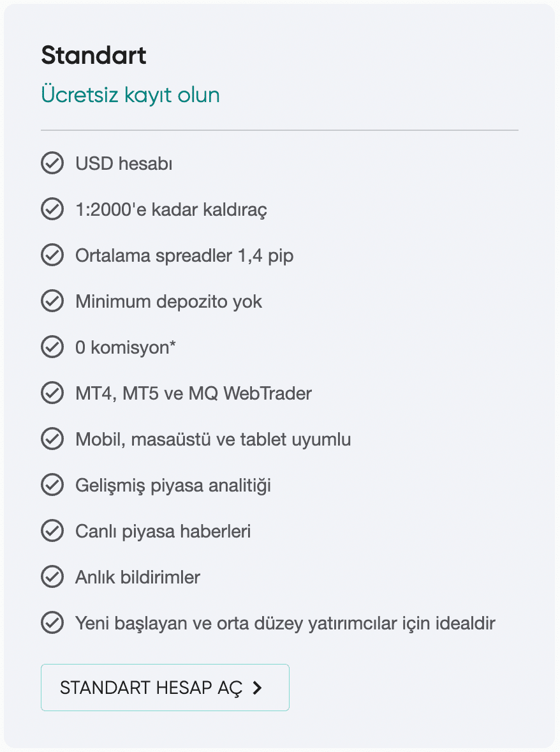Click the arrow chevron in Standart Hesap Aç
The image size is (560, 752).
(x=258, y=688)
